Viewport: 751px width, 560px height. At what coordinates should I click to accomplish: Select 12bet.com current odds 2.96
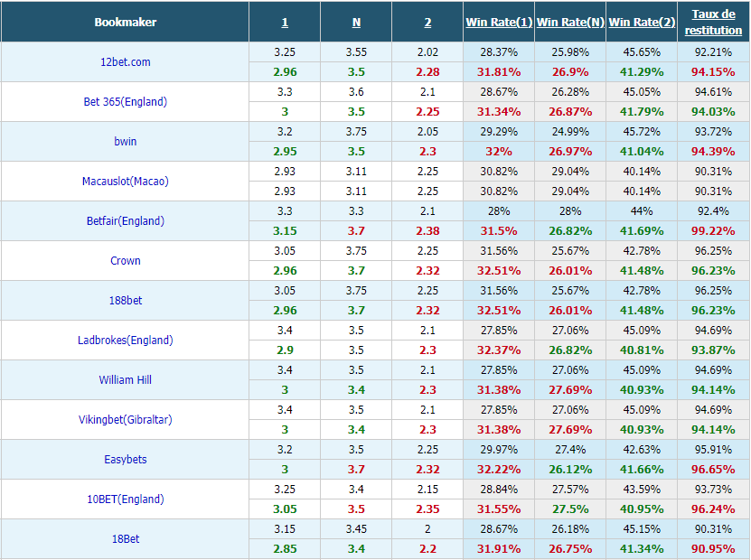(285, 71)
